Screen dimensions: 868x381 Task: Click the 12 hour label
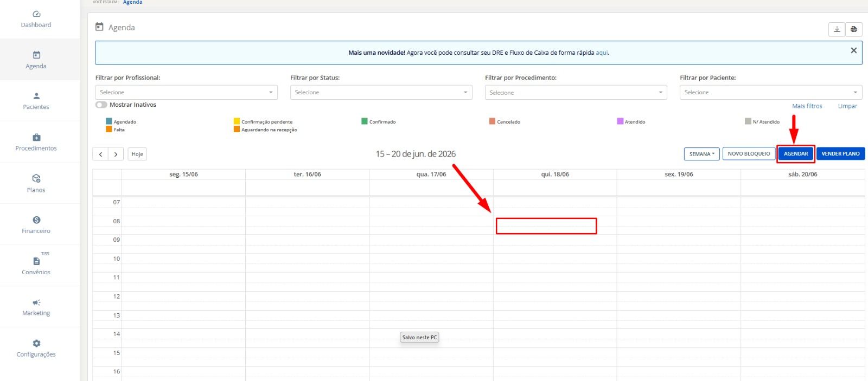[116, 296]
